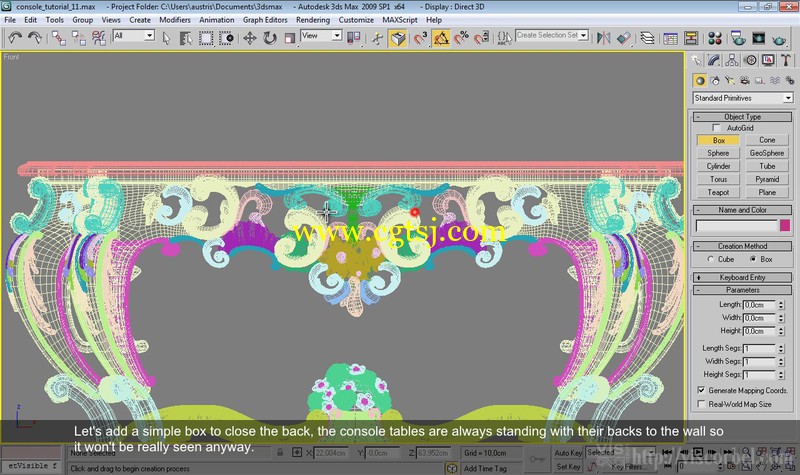This screenshot has height=475, width=800.
Task: Select the Cameras category icon
Action: tap(744, 80)
